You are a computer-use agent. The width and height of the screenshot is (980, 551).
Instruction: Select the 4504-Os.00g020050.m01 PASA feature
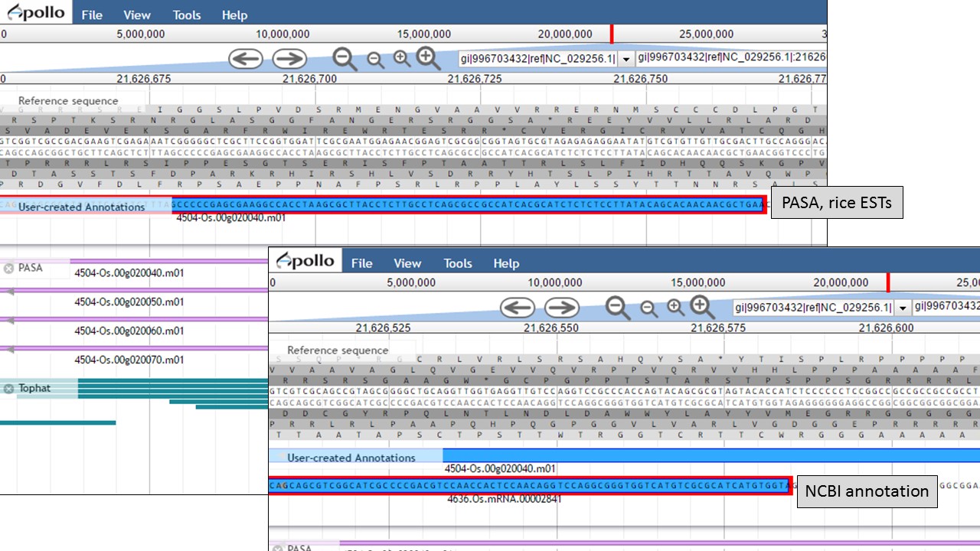click(x=129, y=302)
